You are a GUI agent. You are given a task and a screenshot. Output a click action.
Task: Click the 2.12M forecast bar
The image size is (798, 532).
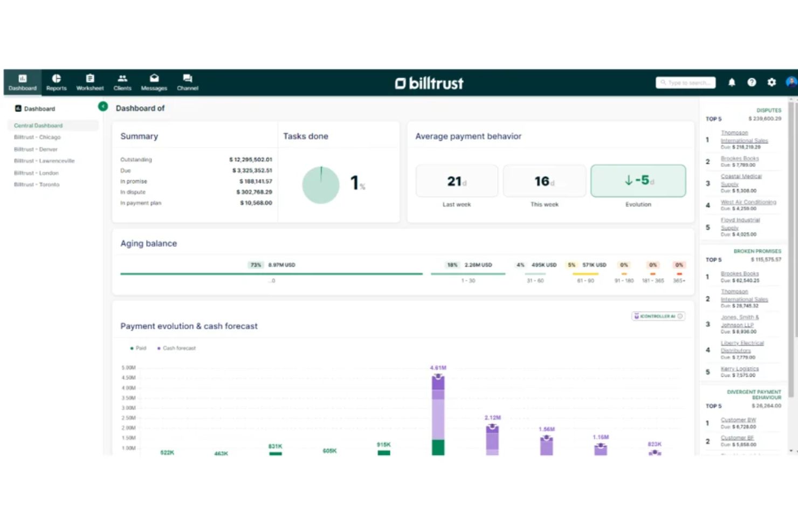tap(492, 440)
